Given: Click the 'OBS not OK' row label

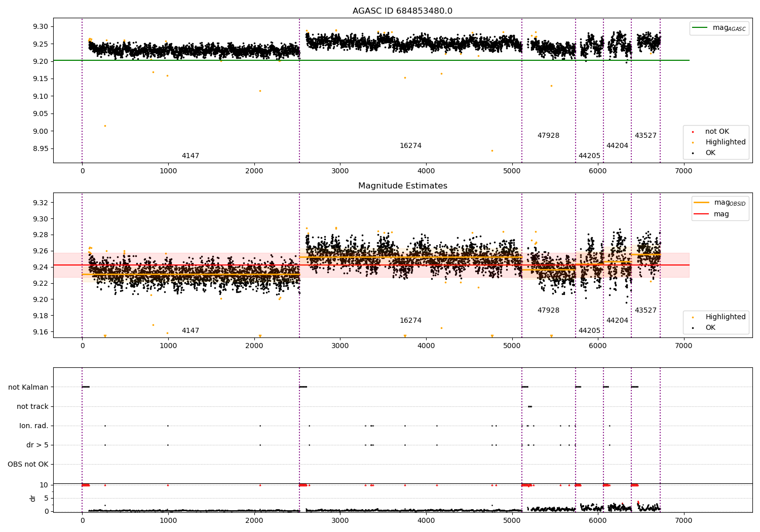Looking at the screenshot, I should pos(28,465).
